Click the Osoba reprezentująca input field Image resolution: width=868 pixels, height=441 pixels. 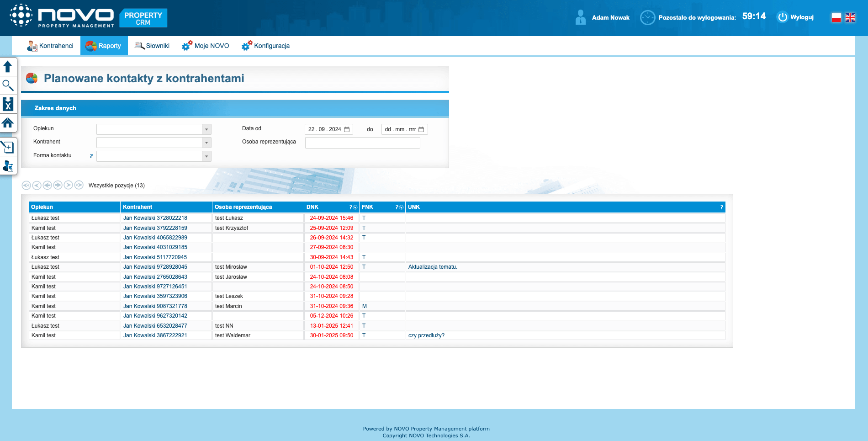(362, 143)
